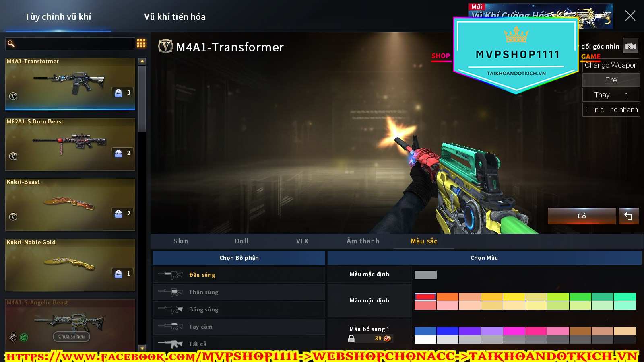This screenshot has height=362, width=644.
Task: Toggle the weapon list grid view icon
Action: 141,43
